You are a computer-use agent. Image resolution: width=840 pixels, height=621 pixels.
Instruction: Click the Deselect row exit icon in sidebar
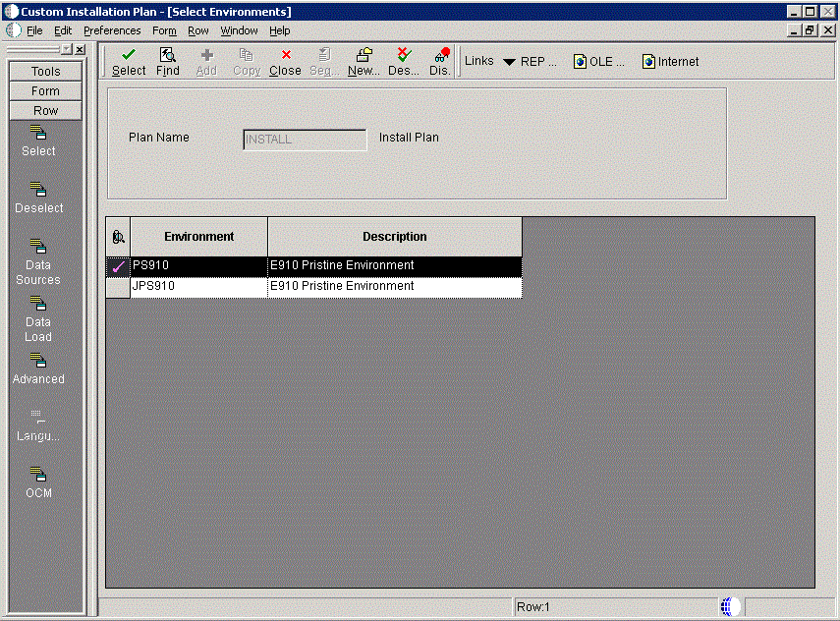point(38,189)
